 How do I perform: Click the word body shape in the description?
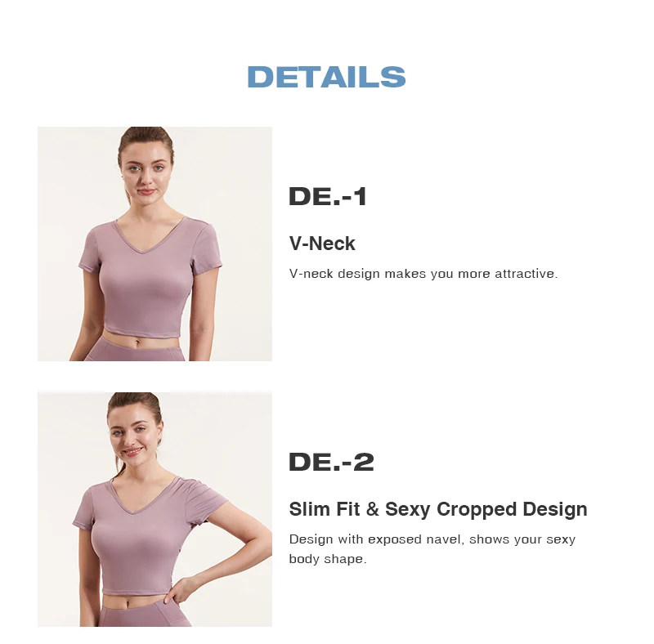pos(327,559)
